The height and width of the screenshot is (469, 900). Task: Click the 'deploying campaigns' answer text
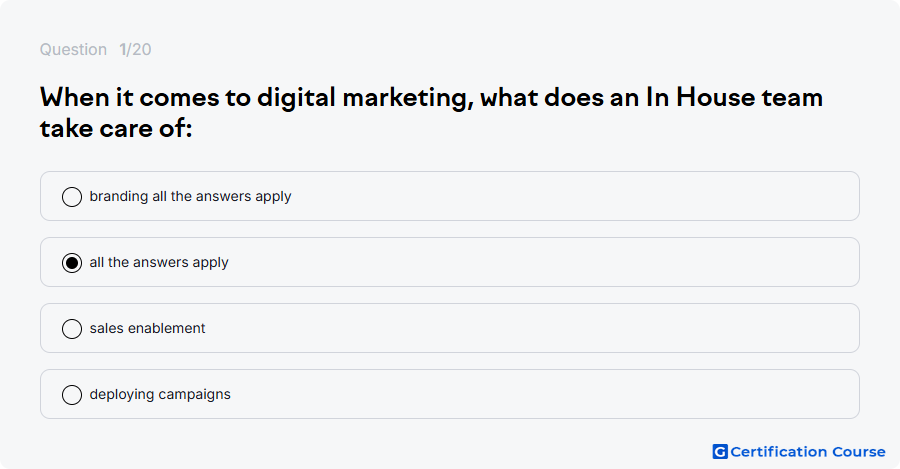(160, 394)
